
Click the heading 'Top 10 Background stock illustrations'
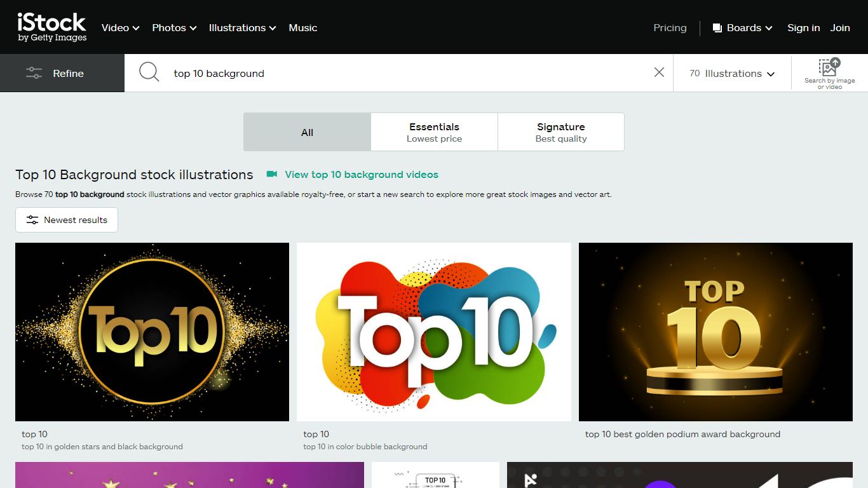(134, 174)
